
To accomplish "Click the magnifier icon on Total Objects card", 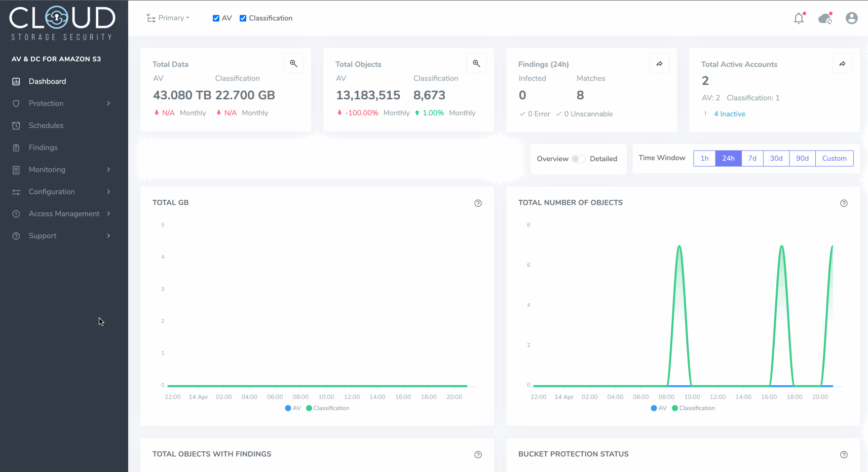I will pos(476,63).
